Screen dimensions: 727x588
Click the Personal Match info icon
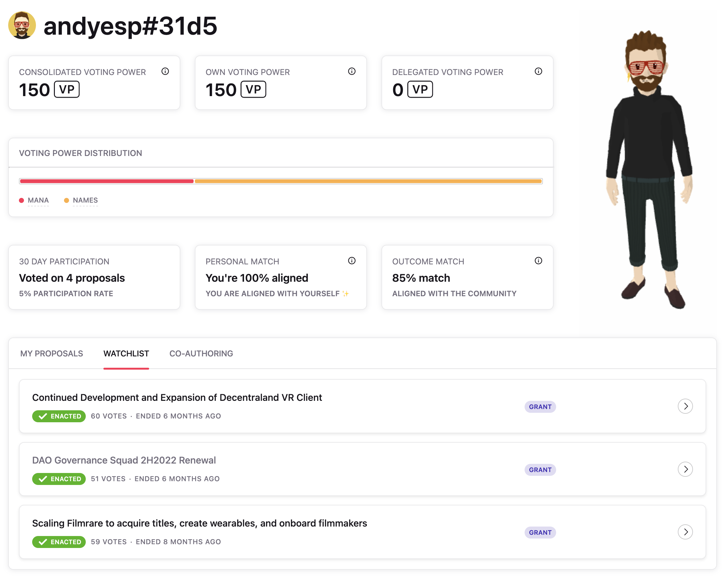[x=352, y=261]
